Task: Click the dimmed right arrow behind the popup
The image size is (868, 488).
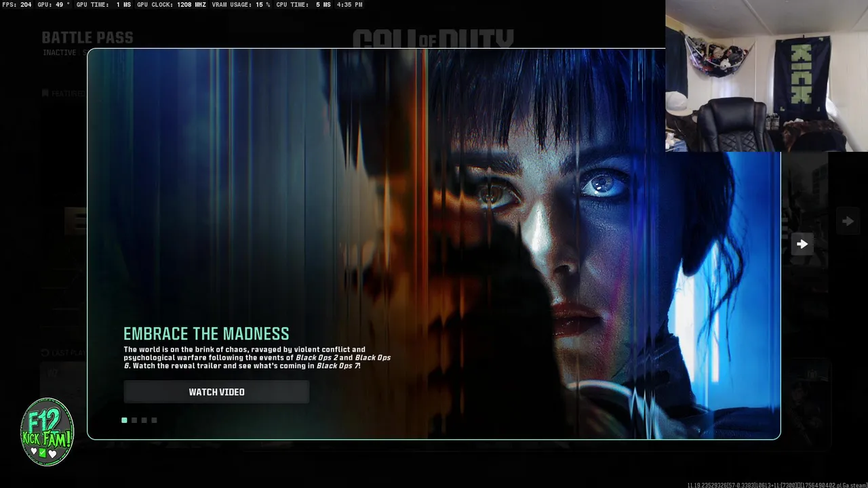Action: [848, 221]
